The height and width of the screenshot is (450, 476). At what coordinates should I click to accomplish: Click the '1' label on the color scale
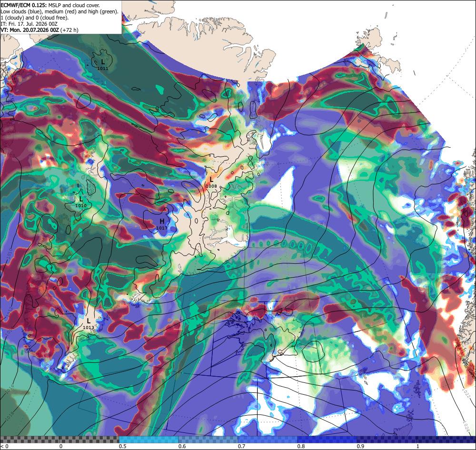point(419,446)
